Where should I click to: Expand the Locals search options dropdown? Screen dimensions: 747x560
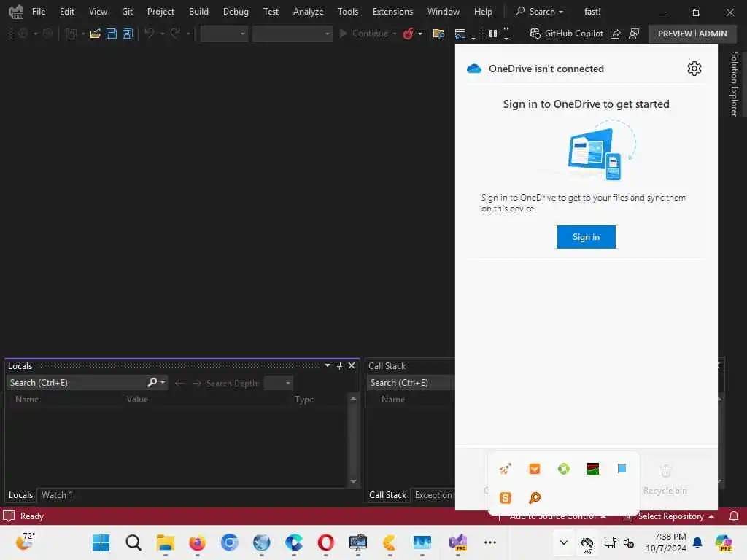point(163,382)
